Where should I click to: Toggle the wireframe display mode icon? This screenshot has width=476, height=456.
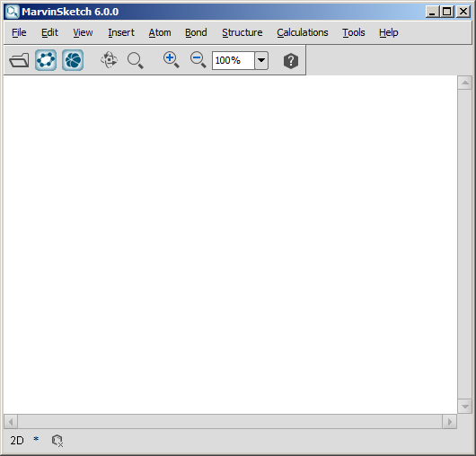click(x=46, y=60)
